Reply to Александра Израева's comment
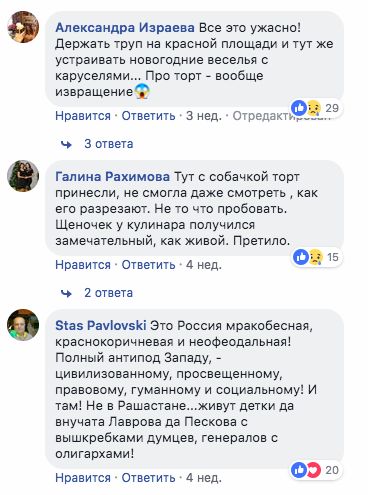The image size is (368, 495). [148, 116]
